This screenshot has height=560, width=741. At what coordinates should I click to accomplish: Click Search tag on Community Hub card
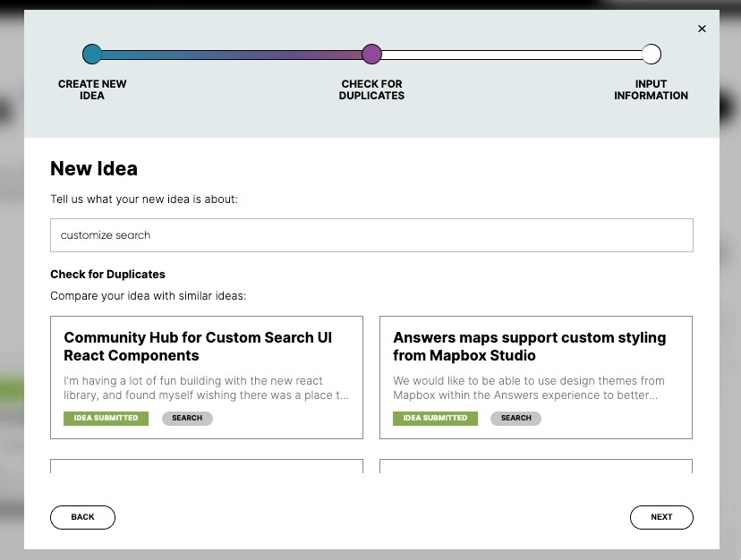187,419
